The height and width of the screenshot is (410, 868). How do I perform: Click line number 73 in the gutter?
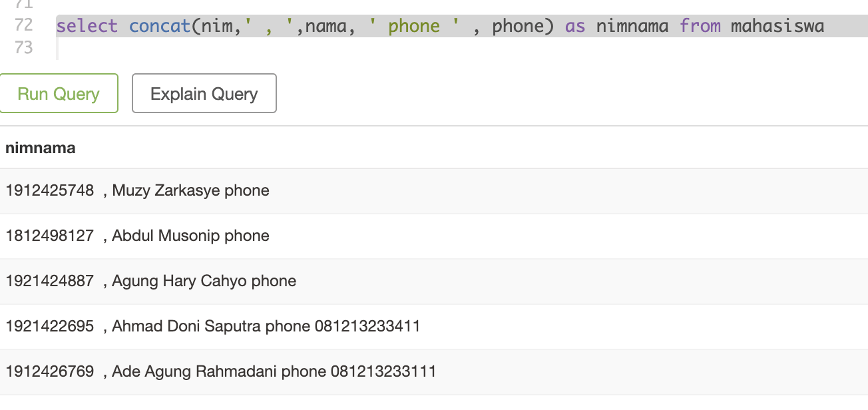point(23,47)
